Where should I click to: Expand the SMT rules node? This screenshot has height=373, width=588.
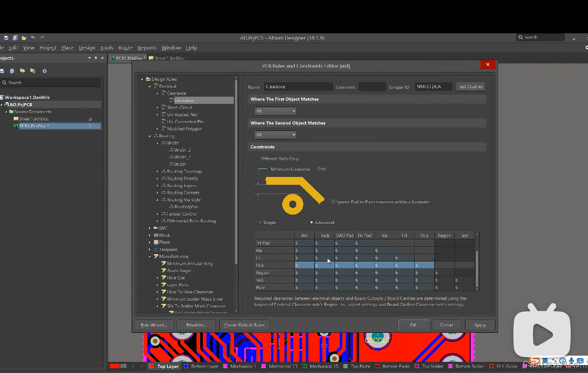pos(150,228)
